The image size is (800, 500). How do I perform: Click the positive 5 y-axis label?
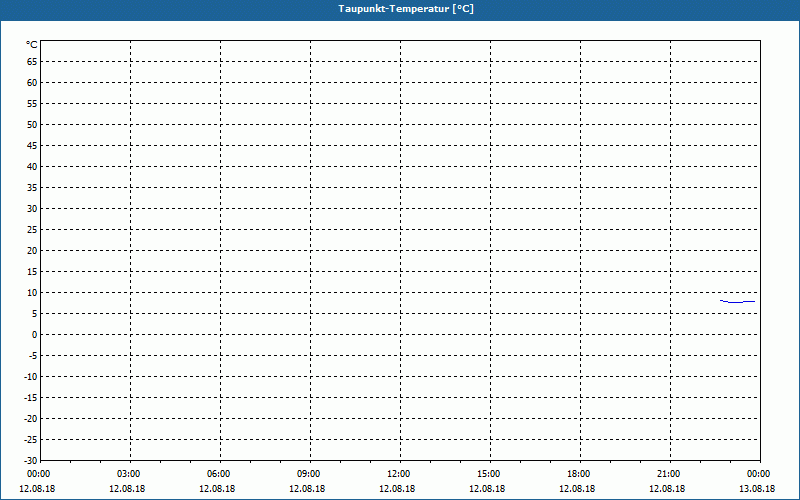pyautogui.click(x=35, y=314)
